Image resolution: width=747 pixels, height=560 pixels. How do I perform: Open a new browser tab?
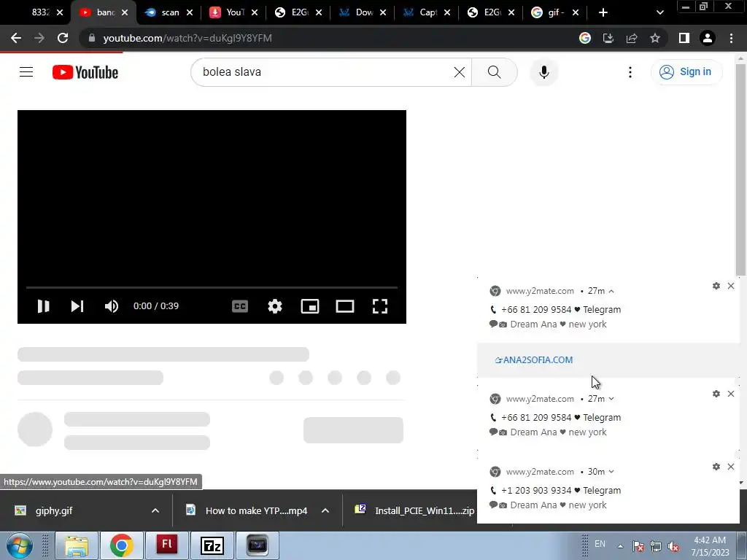(603, 12)
